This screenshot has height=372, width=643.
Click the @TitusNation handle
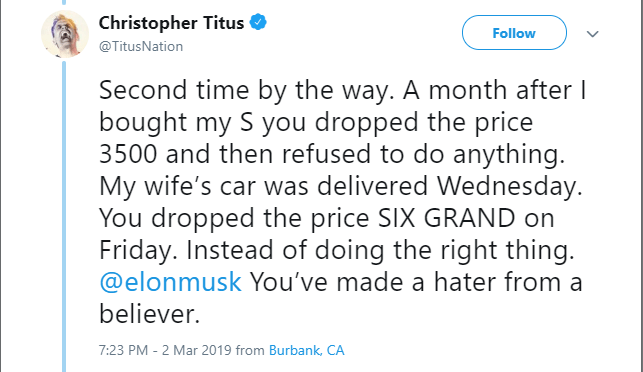click(x=141, y=46)
